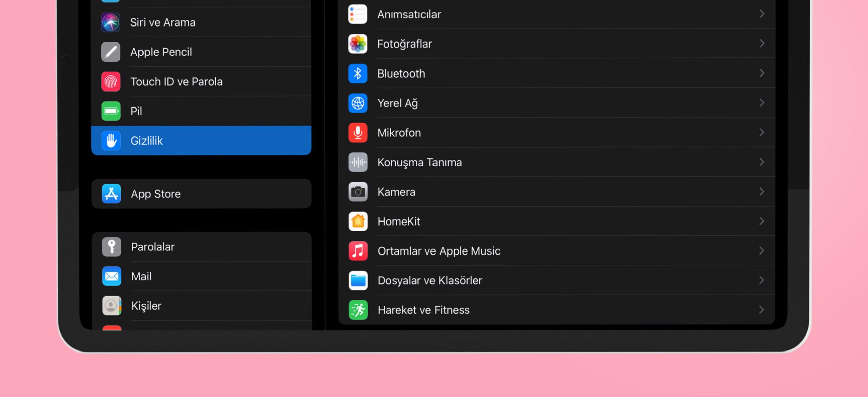
Task: Tap the Parolalar key icon
Action: (x=112, y=247)
